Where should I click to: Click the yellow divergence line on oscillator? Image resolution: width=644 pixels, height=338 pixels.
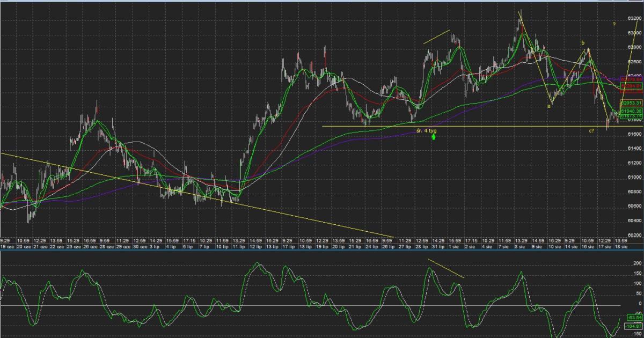click(x=445, y=268)
